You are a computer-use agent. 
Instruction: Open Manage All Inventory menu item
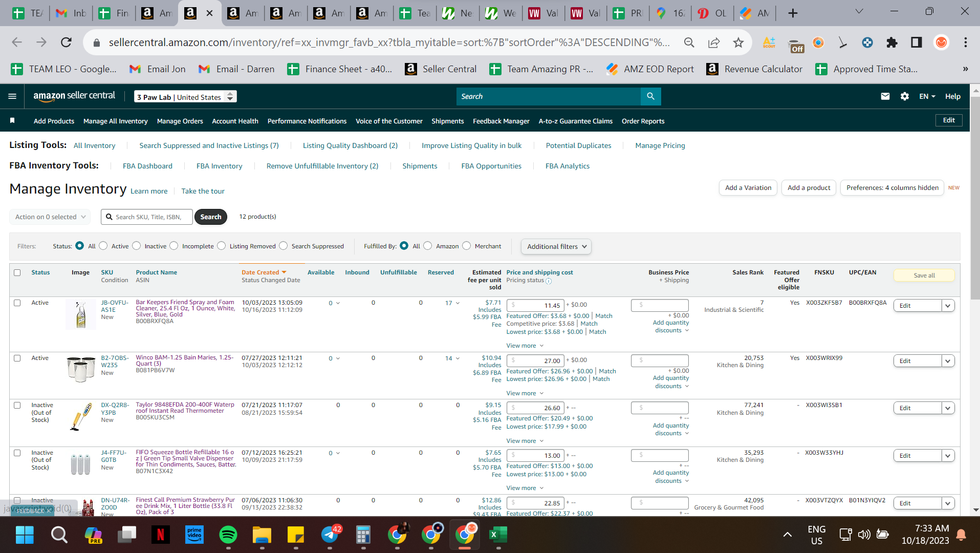pos(116,121)
